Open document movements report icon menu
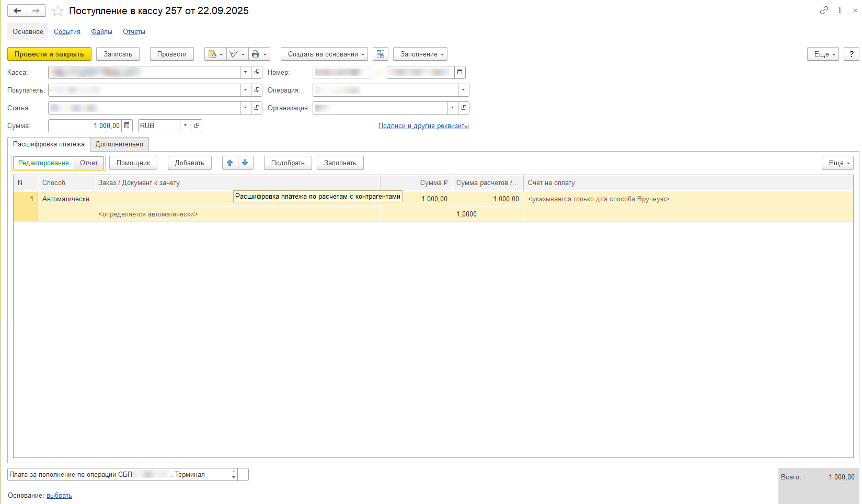This screenshot has width=862, height=504. [215, 54]
